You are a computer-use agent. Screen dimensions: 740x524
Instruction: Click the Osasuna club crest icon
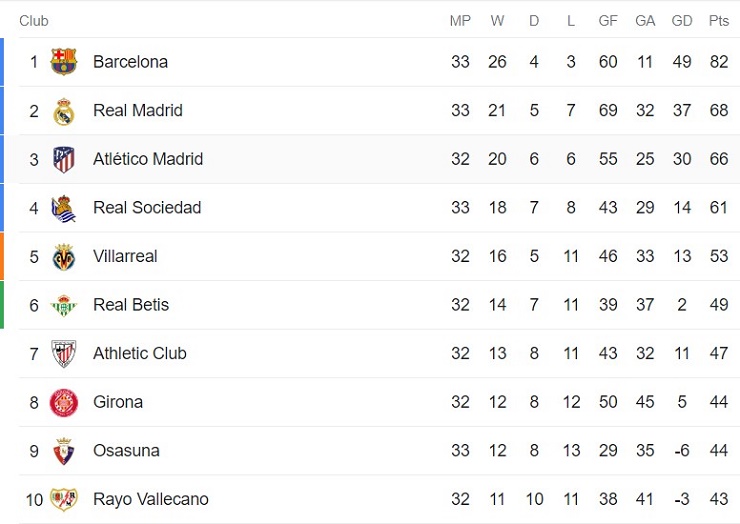(x=64, y=451)
